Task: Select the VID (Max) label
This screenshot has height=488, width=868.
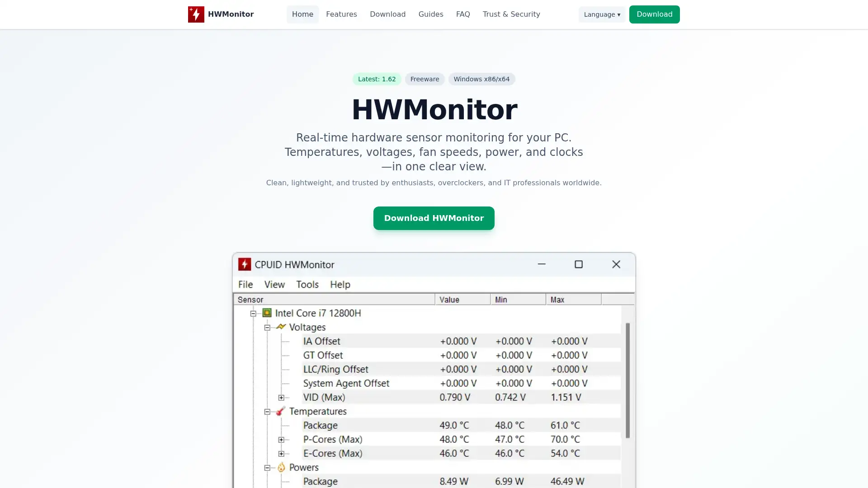Action: point(324,397)
